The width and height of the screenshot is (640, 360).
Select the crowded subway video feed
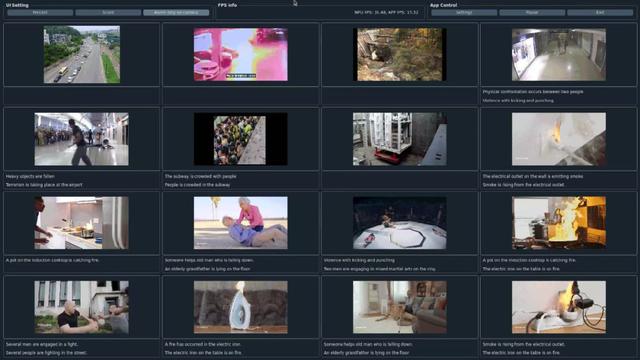pyautogui.click(x=240, y=139)
